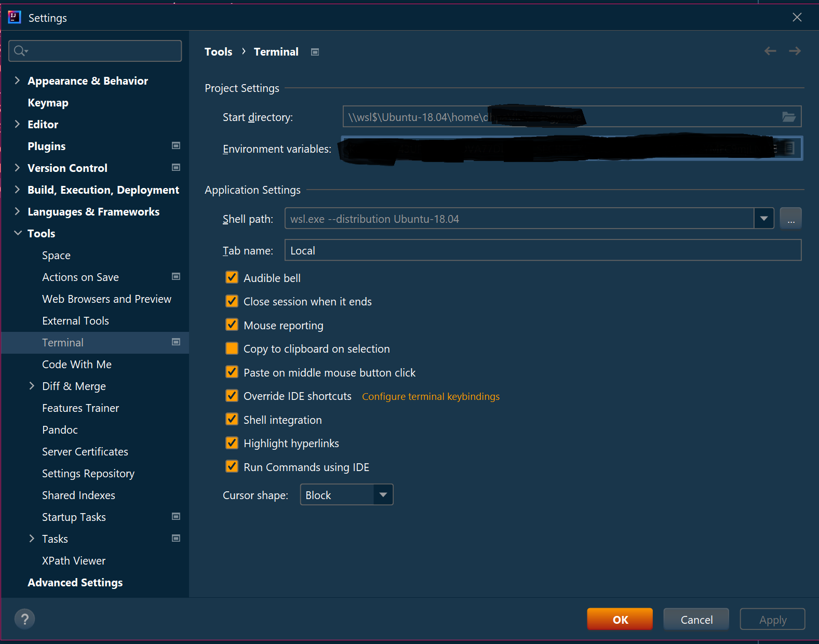Expand the Tasks subtree
This screenshot has height=644, width=819.
tap(32, 539)
